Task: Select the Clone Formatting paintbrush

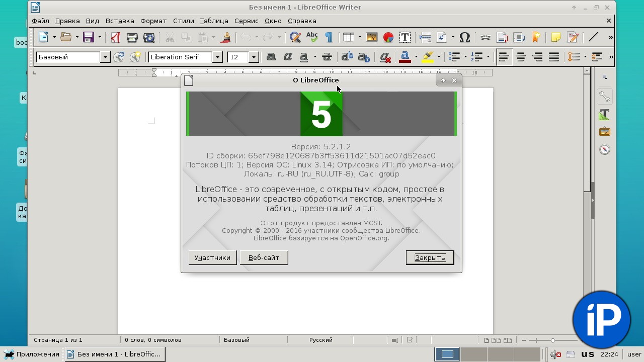Action: [x=226, y=37]
